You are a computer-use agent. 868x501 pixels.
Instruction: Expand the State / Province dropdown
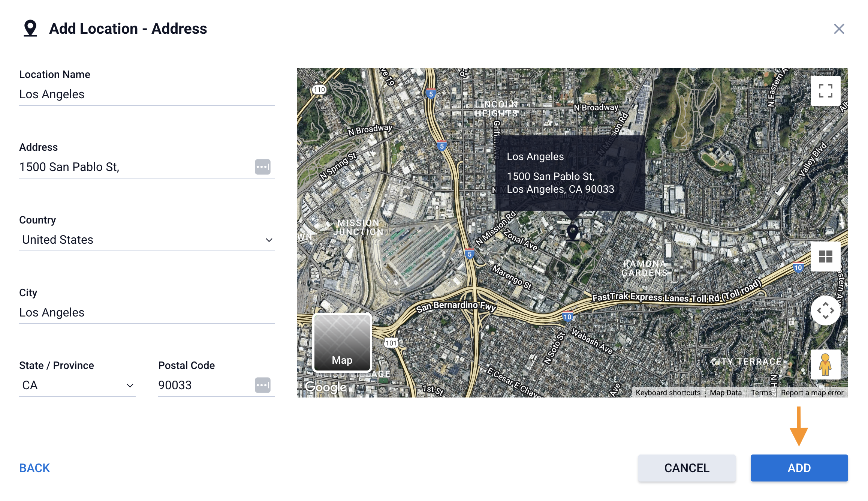pyautogui.click(x=77, y=385)
